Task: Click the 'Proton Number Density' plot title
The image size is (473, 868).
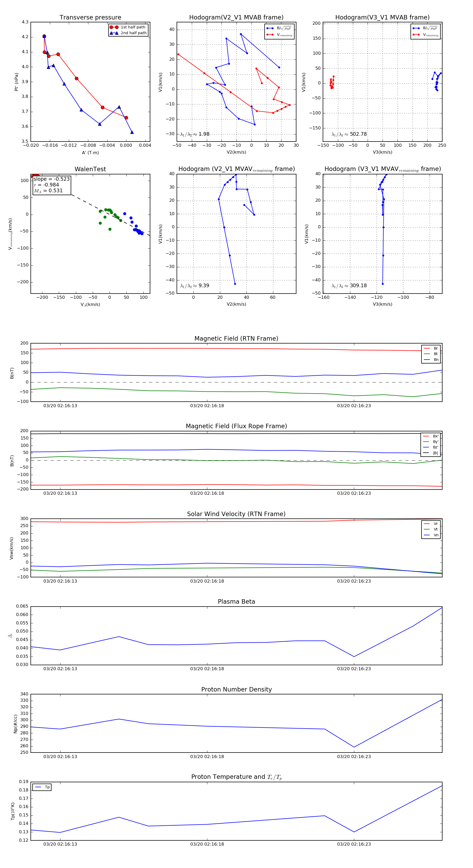Action: (236, 689)
